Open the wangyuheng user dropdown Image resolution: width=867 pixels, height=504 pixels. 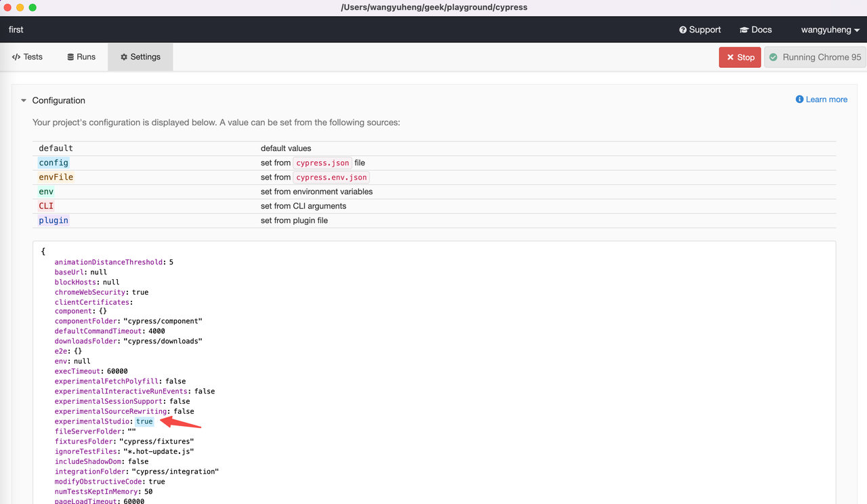(830, 30)
